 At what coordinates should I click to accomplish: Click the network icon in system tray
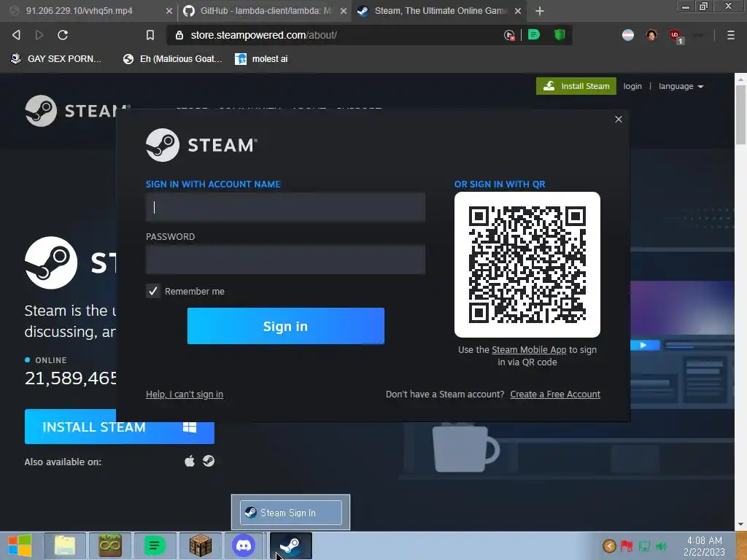(644, 546)
